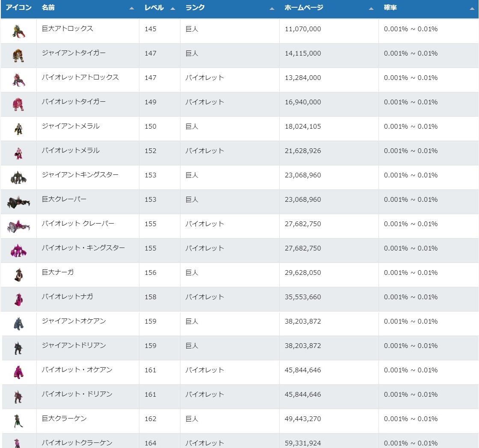Click the バイオレットナガ monster icon
479x448 pixels.
click(x=18, y=300)
